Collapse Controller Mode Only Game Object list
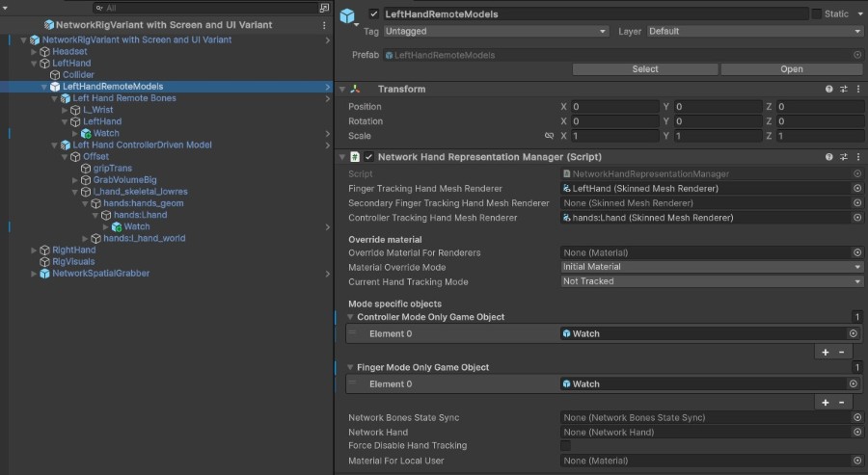This screenshot has height=475, width=868. 350,317
